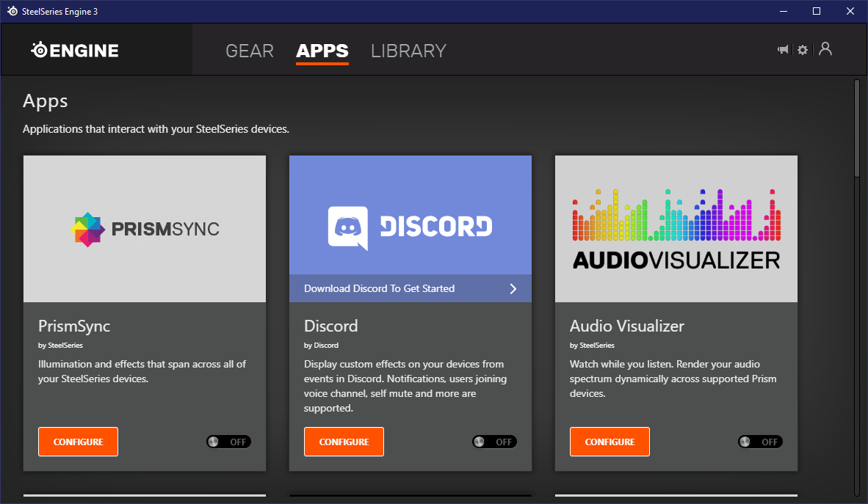
Task: Click the SteelSeries title bar app icon
Action: 12,11
